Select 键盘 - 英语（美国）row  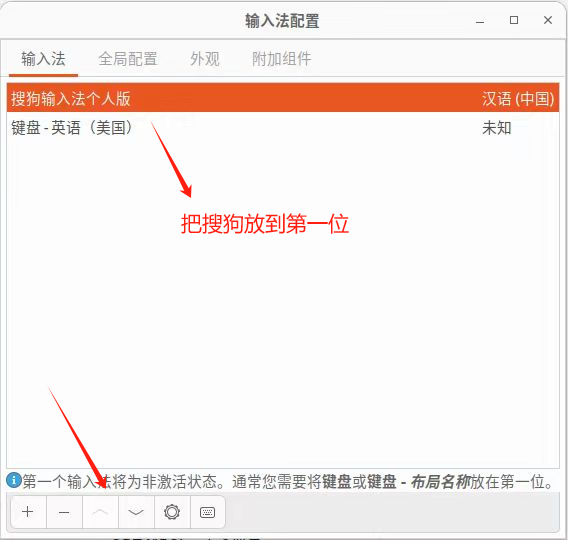click(283, 127)
